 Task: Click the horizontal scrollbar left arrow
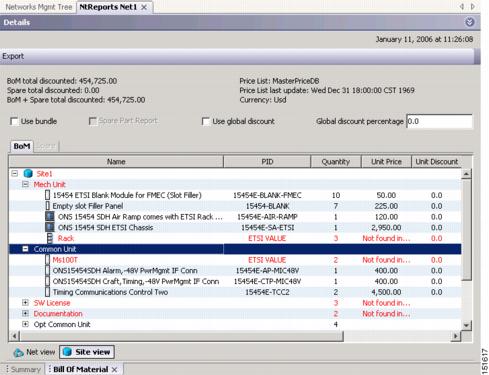tap(14, 336)
